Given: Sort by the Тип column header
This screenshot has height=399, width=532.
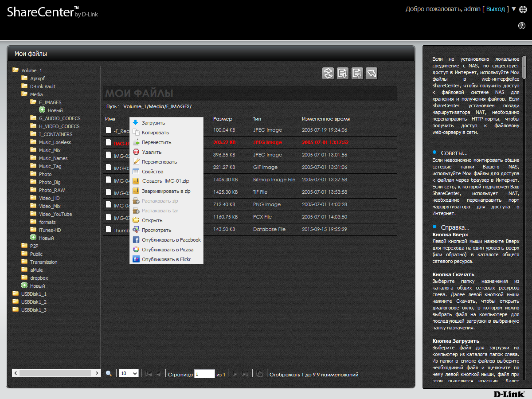Looking at the screenshot, I should pyautogui.click(x=257, y=119).
